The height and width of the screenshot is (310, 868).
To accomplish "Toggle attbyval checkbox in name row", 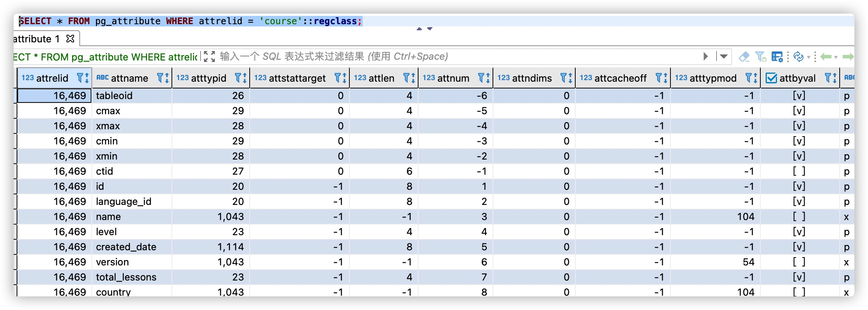I will [799, 217].
